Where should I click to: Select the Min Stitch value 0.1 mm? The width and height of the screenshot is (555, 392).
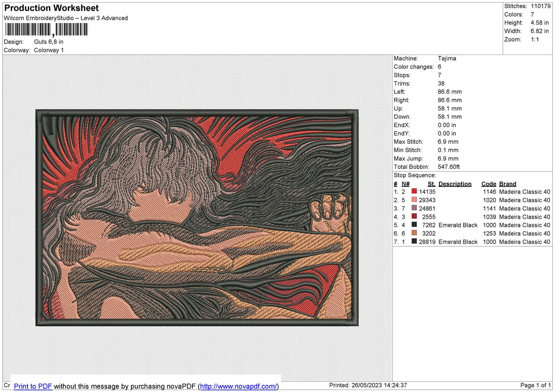point(448,150)
